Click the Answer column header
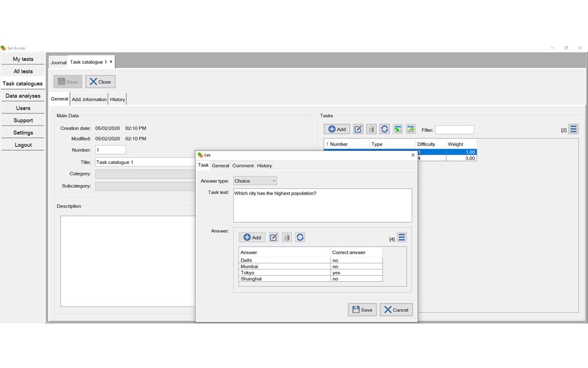The width and height of the screenshot is (588, 368). tap(284, 252)
